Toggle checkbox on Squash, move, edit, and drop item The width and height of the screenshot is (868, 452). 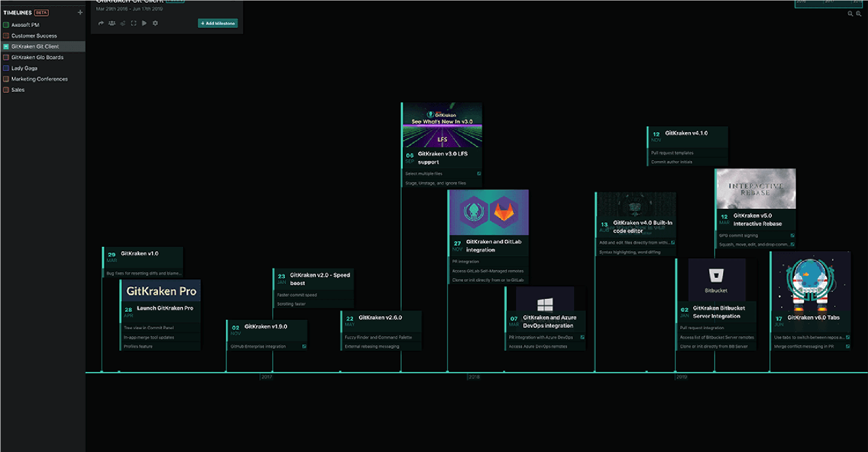point(792,244)
